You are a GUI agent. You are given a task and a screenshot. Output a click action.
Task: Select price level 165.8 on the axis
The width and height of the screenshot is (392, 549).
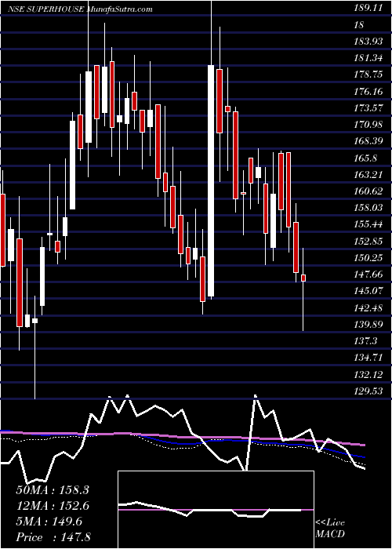point(365,158)
